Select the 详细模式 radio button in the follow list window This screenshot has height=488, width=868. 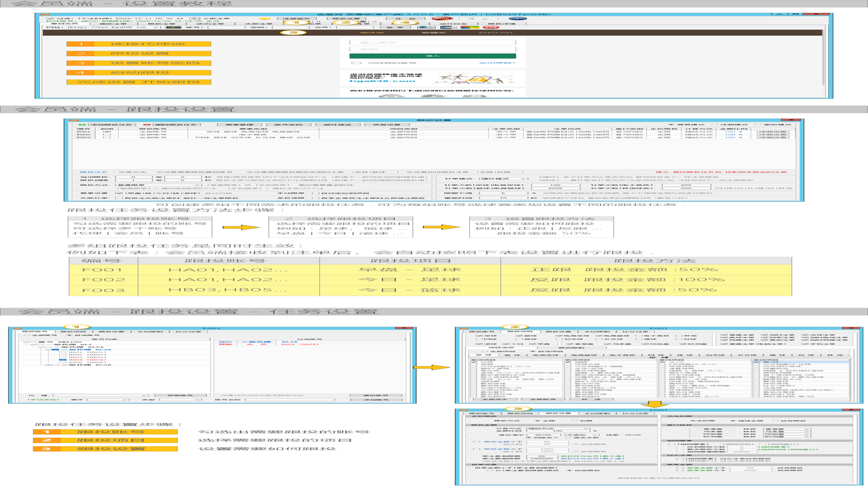coord(730,124)
